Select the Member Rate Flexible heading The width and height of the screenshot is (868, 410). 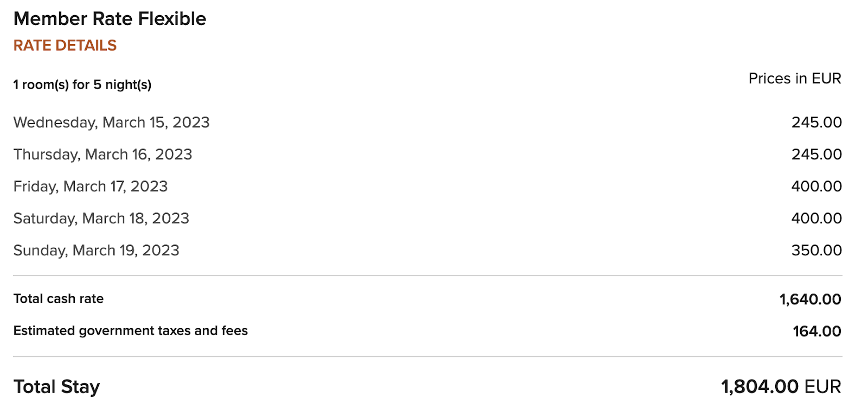[110, 19]
